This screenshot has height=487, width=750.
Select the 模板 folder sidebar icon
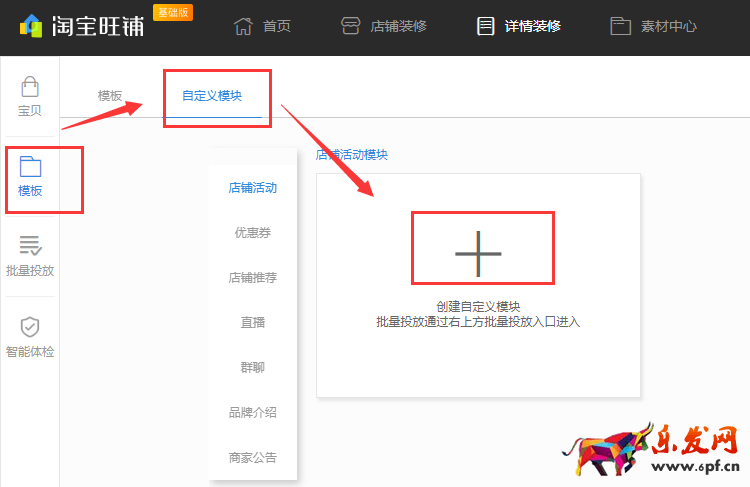tap(30, 167)
